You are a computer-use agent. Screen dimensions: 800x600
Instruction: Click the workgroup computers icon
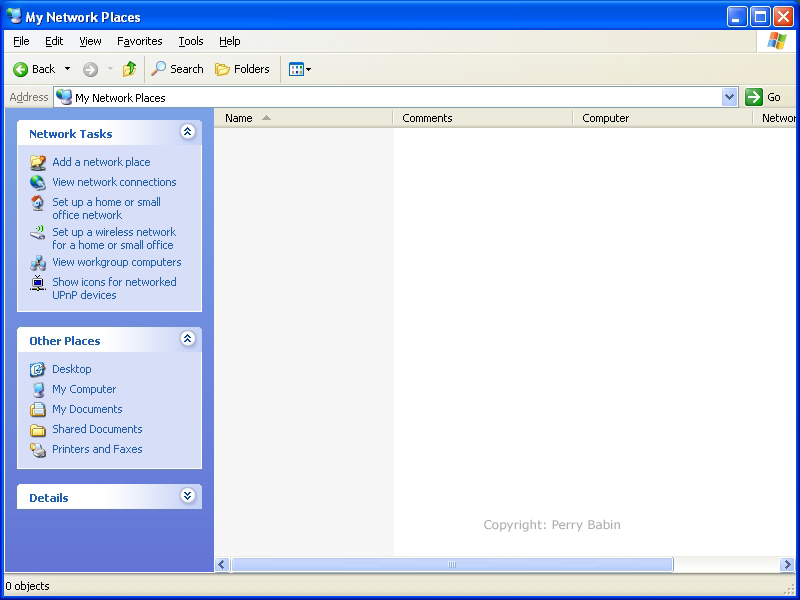pos(38,263)
